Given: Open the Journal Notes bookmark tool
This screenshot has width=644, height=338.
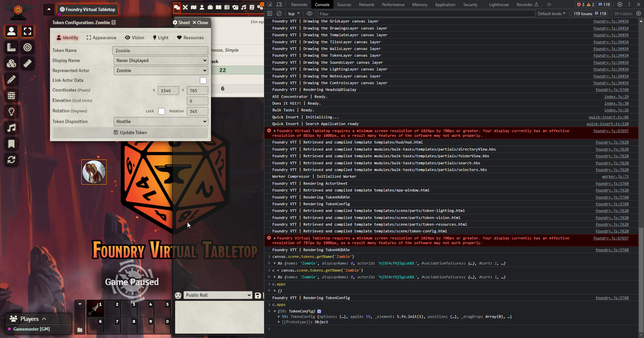Looking at the screenshot, I should point(11,144).
